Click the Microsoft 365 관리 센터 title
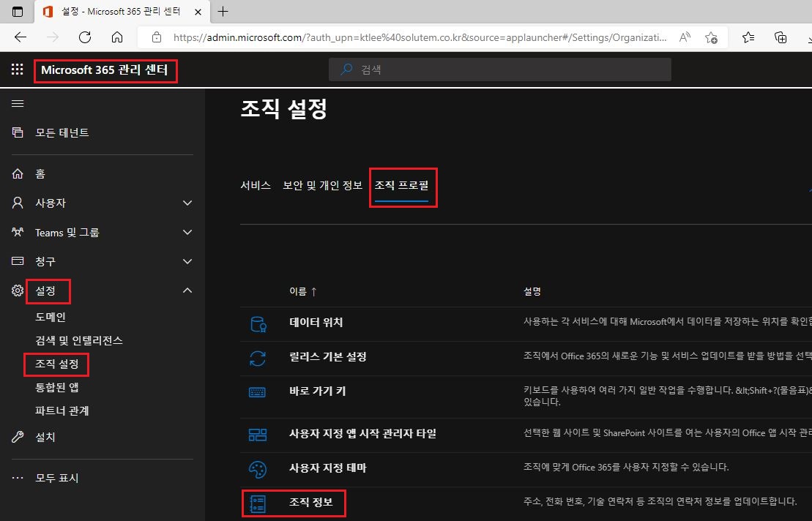 point(104,70)
